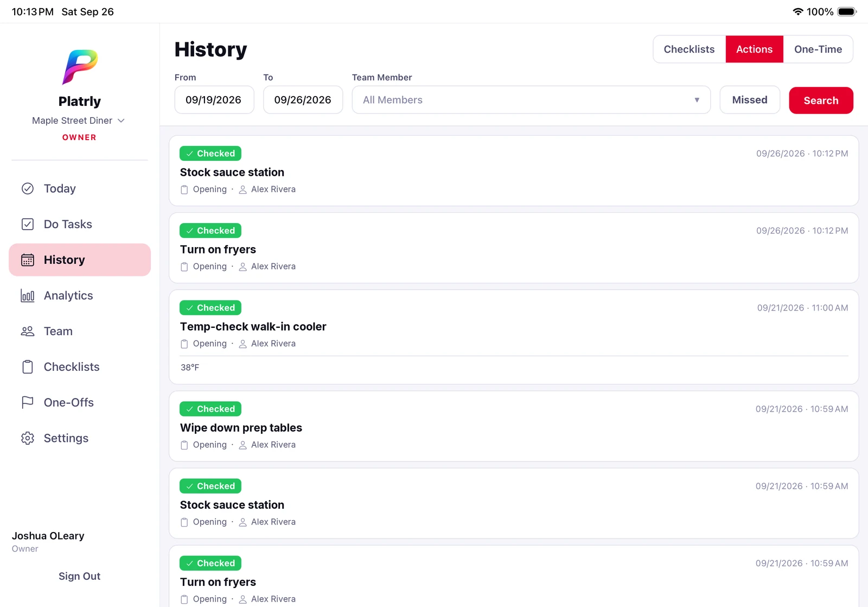Open the Do Tasks checkbox icon

(28, 224)
